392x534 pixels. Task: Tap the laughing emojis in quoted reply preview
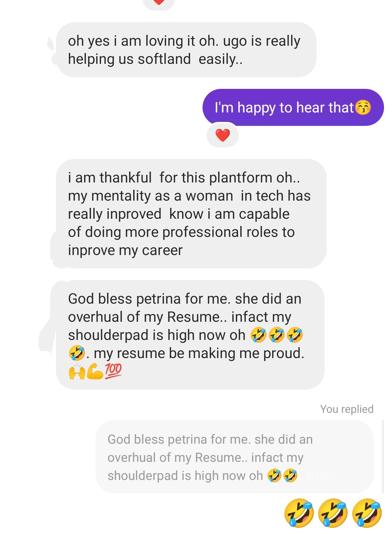tap(282, 476)
